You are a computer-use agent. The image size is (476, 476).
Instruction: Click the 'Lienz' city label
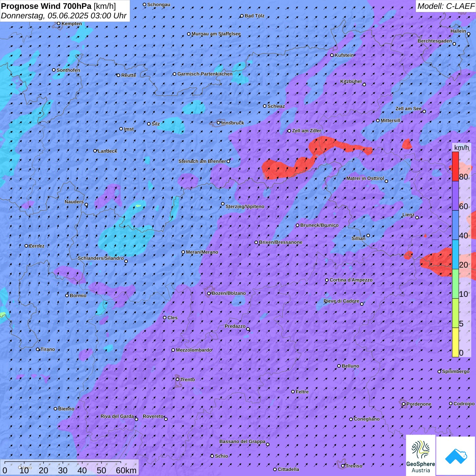point(408,215)
